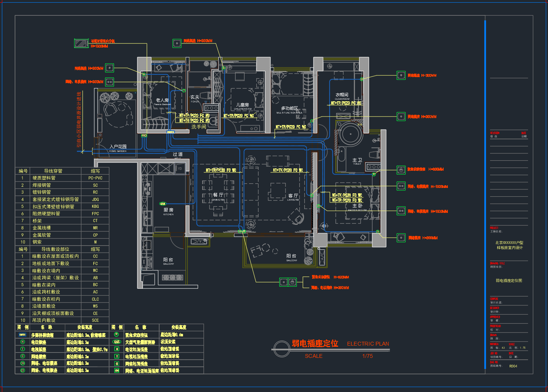Select the 玄关 foyer label
The width and height of the screenshot is (548, 392).
coord(195,97)
